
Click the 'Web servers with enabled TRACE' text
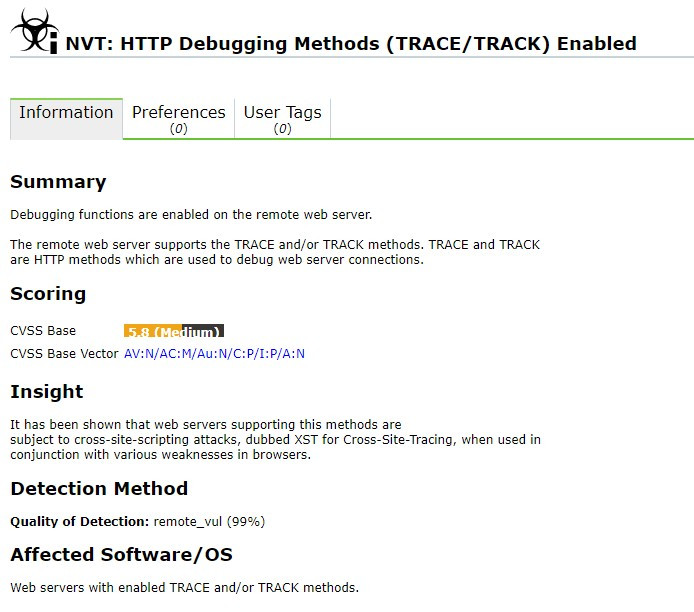184,587
